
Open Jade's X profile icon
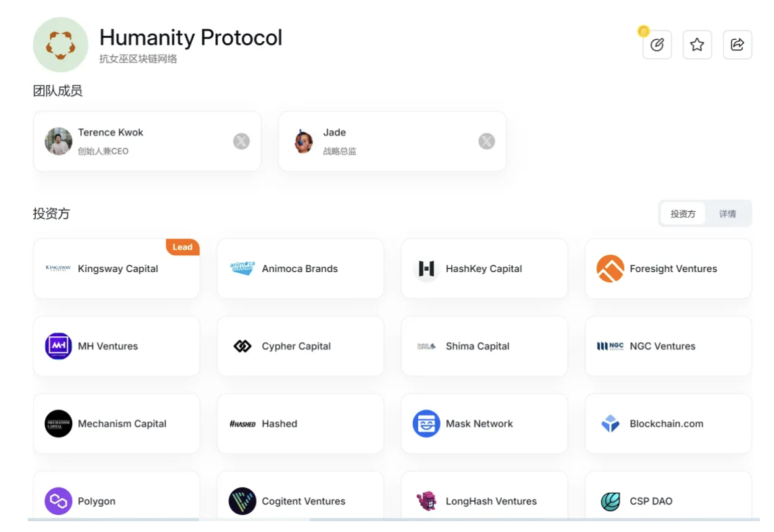[x=487, y=142]
